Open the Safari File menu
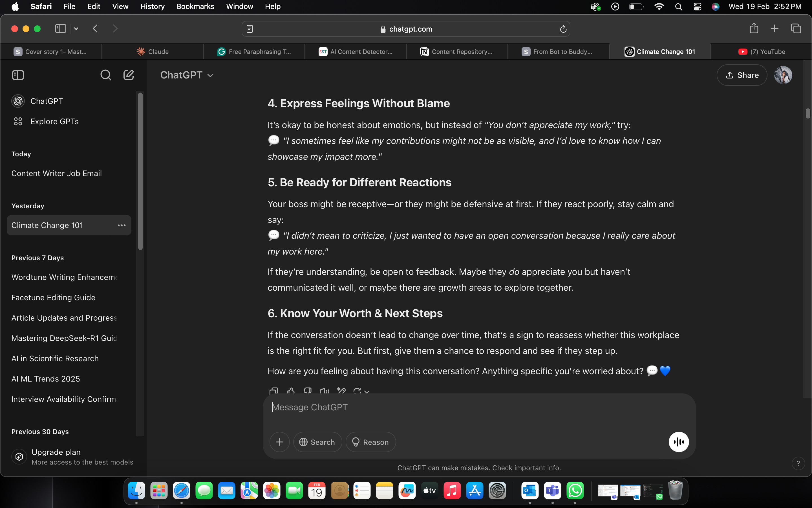The image size is (812, 508). click(x=69, y=6)
